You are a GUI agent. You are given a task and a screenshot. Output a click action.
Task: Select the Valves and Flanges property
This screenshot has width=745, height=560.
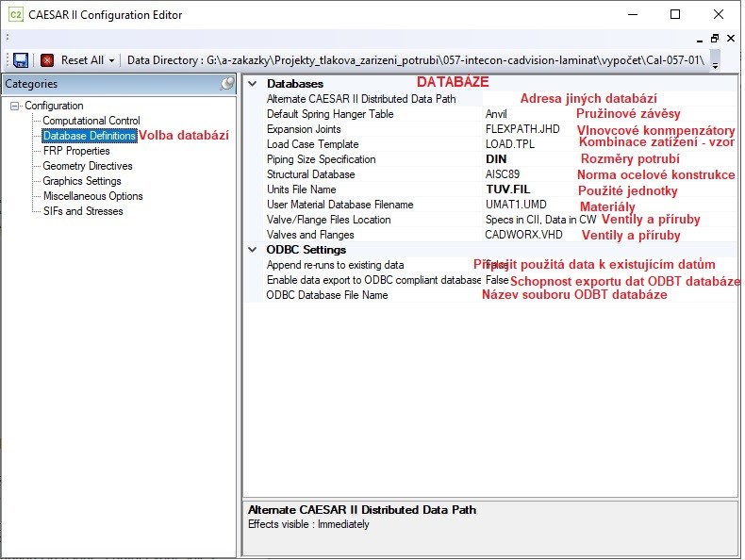pyautogui.click(x=310, y=235)
